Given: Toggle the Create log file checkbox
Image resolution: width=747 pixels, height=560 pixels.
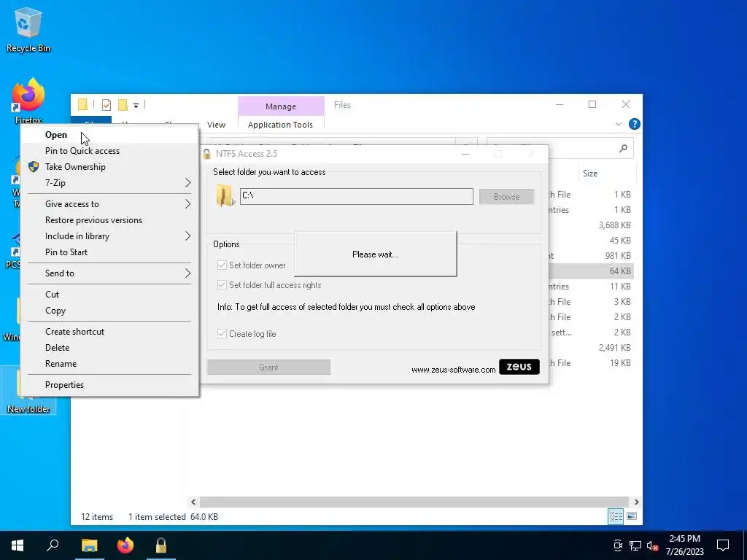Looking at the screenshot, I should pos(222,334).
